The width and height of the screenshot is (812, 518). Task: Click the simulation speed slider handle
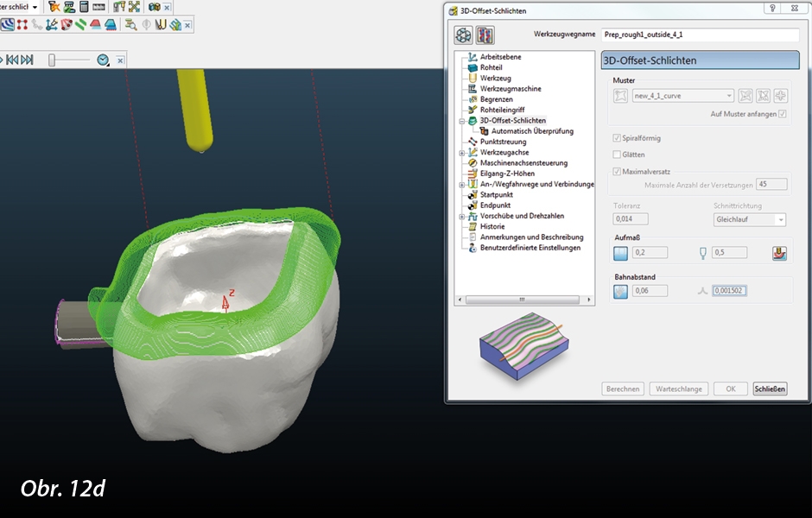[52, 60]
